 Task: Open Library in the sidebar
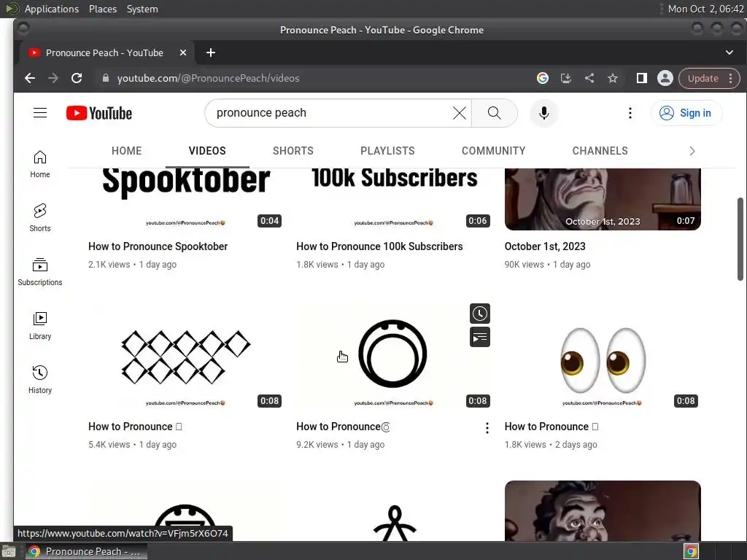(x=40, y=326)
